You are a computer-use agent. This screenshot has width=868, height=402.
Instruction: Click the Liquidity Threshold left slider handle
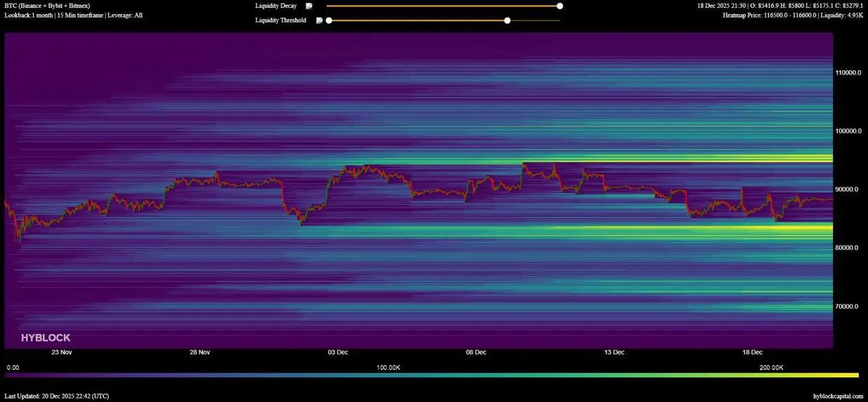click(329, 20)
